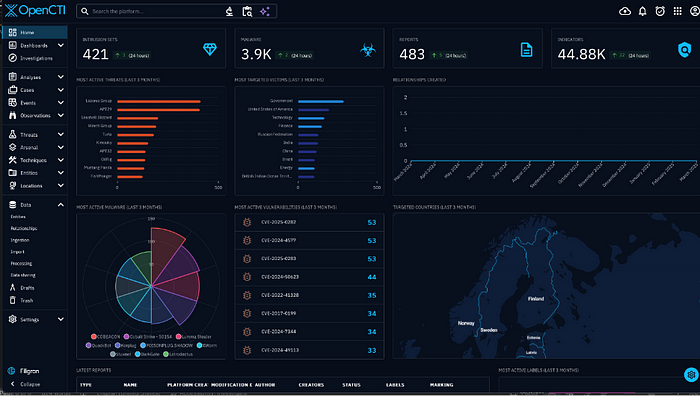The image size is (700, 396).
Task: Open Trash via its bin icon
Action: pos(12,300)
